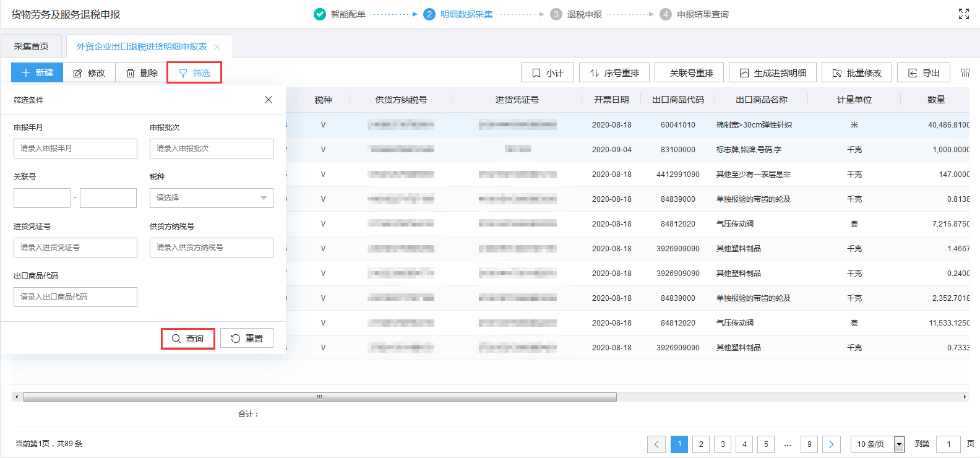Viewport: 980px width, 458px height.
Task: Click 导出 export button
Action: [x=924, y=73]
